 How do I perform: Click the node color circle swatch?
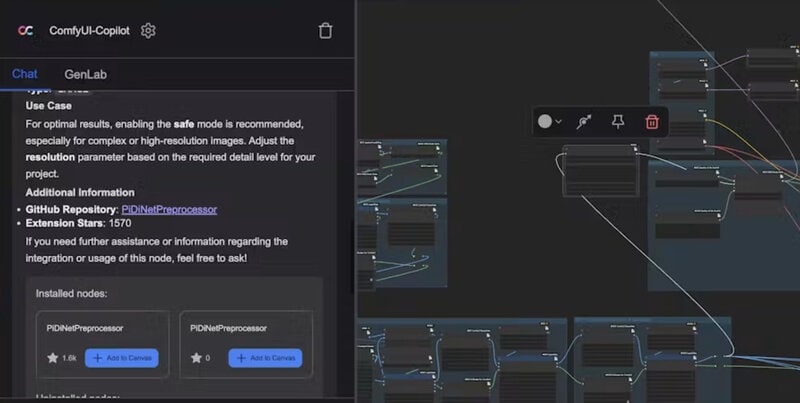[x=545, y=121]
